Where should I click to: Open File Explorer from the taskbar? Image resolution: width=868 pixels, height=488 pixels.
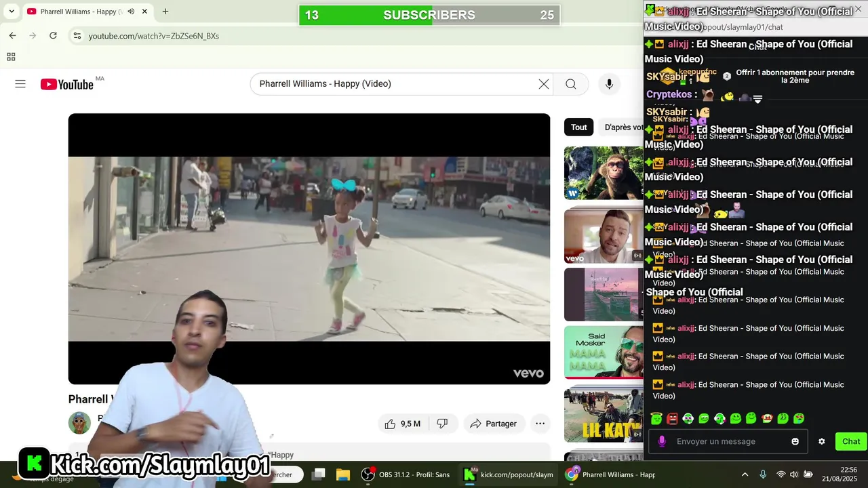(x=343, y=474)
